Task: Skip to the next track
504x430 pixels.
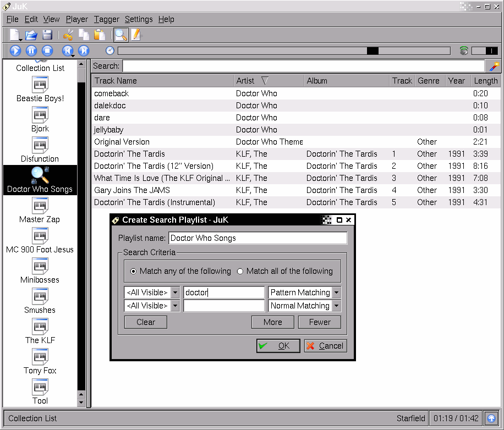Action: coord(84,51)
